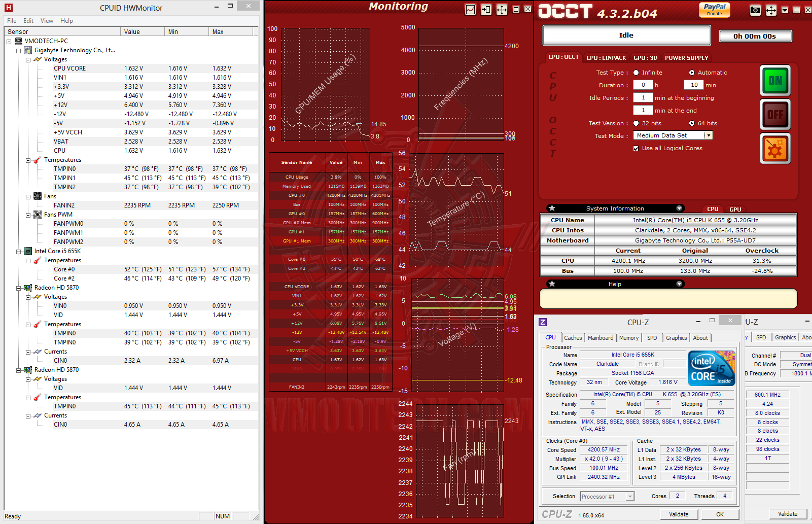This screenshot has width=812, height=524.
Task: Start the OCCT test with ON button
Action: (x=775, y=81)
